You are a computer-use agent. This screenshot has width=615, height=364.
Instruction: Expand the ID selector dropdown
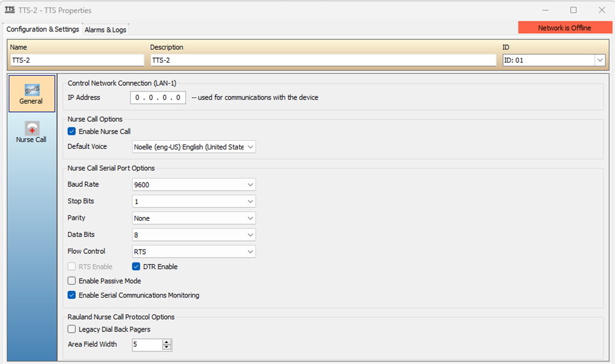[600, 60]
